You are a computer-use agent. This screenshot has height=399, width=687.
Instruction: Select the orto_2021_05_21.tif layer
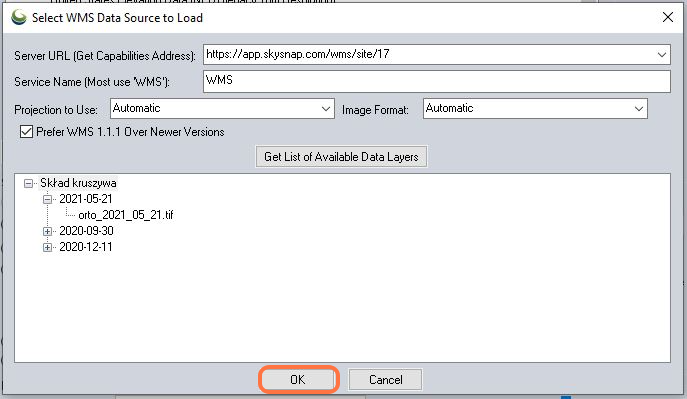[x=126, y=215]
